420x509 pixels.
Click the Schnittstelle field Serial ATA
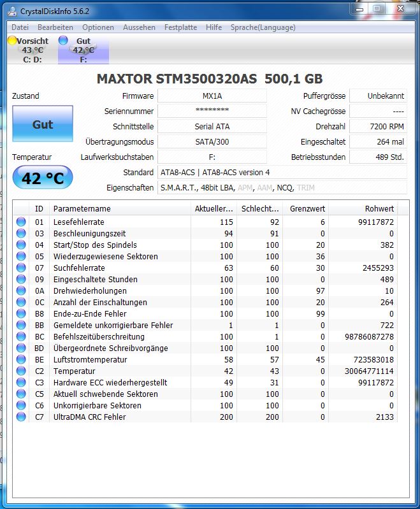[x=212, y=126]
